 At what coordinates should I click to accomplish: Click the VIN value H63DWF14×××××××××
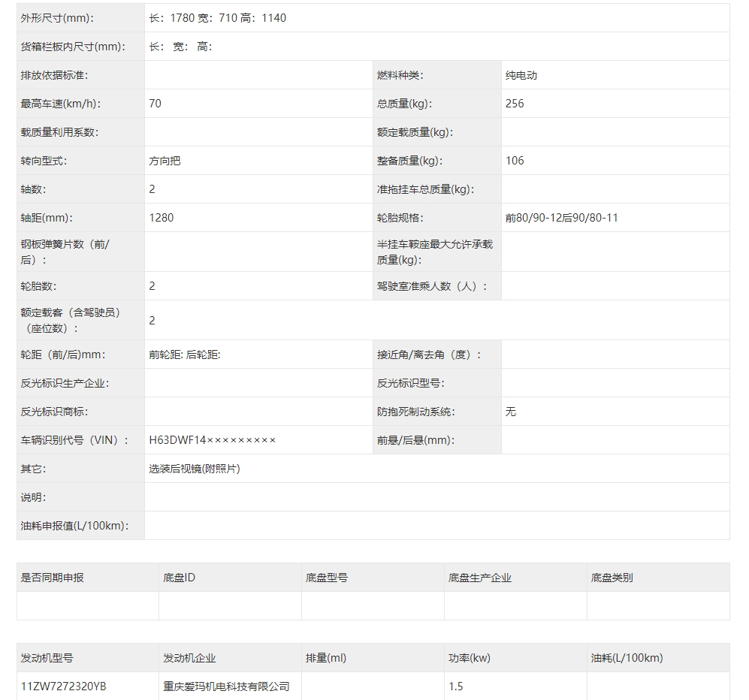pyautogui.click(x=213, y=440)
